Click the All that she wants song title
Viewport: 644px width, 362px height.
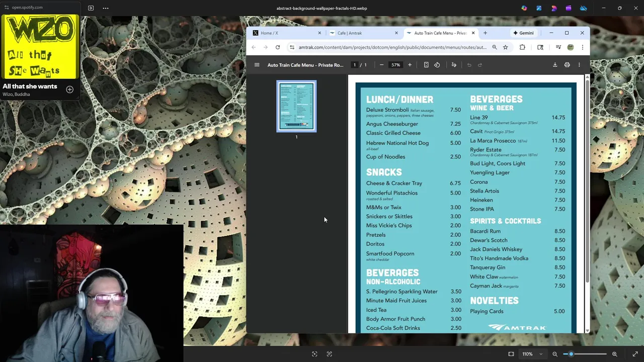pos(30,86)
